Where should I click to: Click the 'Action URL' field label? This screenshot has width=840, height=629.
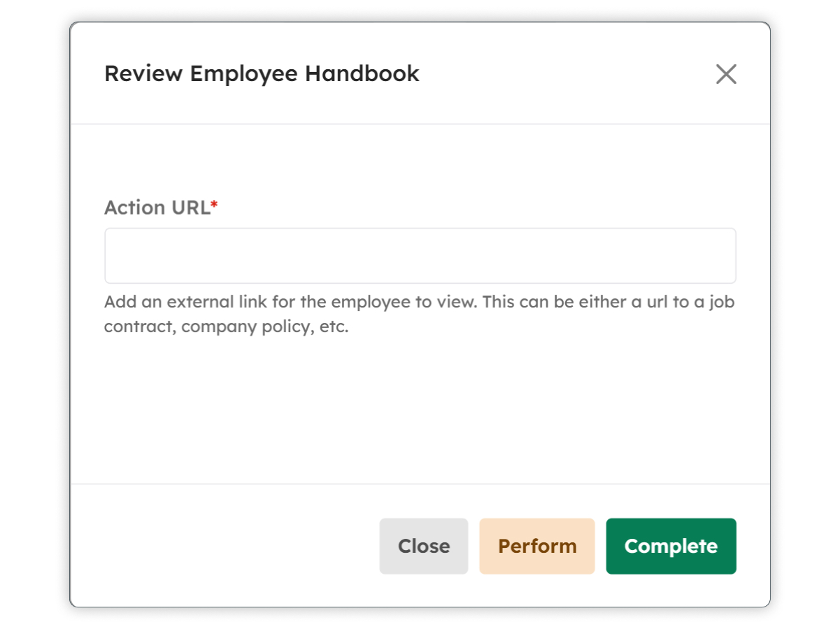[x=161, y=208]
